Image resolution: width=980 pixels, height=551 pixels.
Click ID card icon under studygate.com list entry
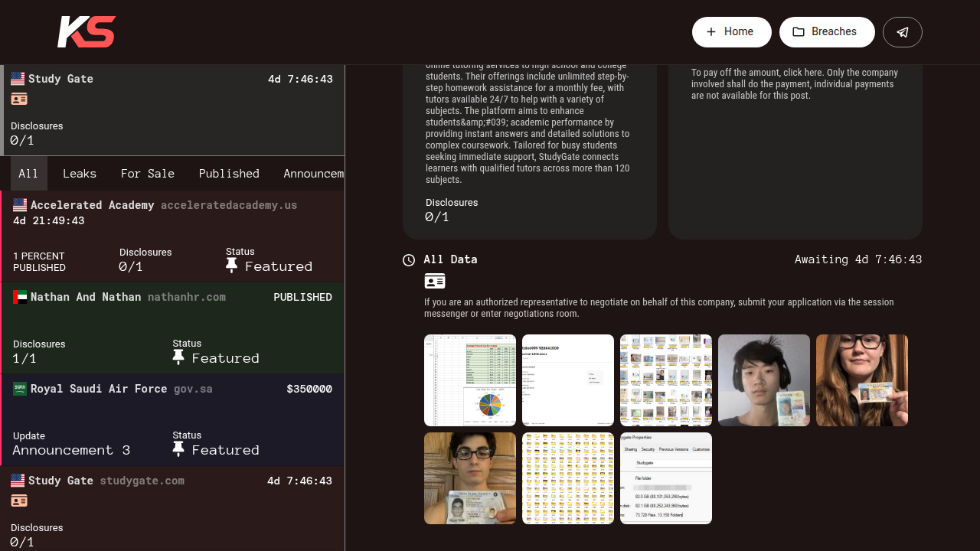tap(19, 500)
